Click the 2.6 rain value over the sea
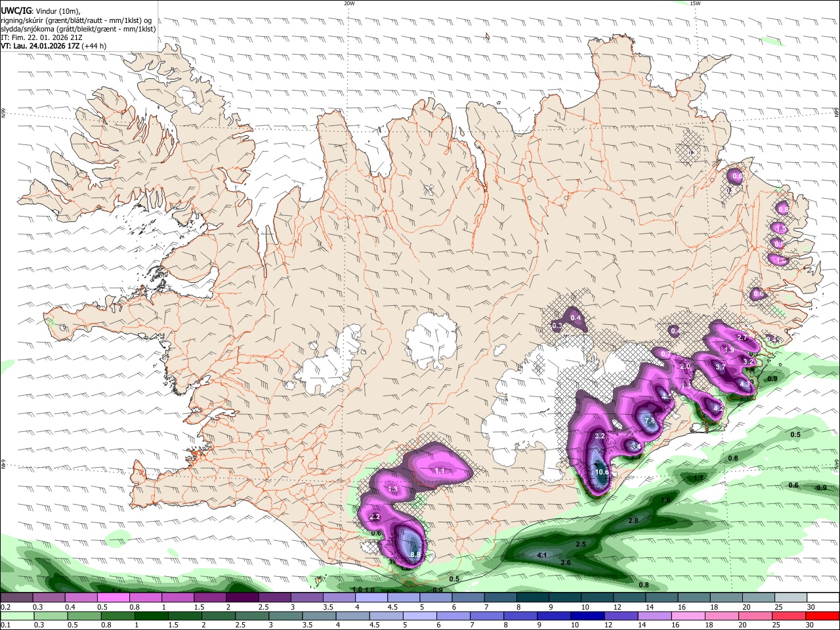This screenshot has width=840, height=630. pos(566,562)
